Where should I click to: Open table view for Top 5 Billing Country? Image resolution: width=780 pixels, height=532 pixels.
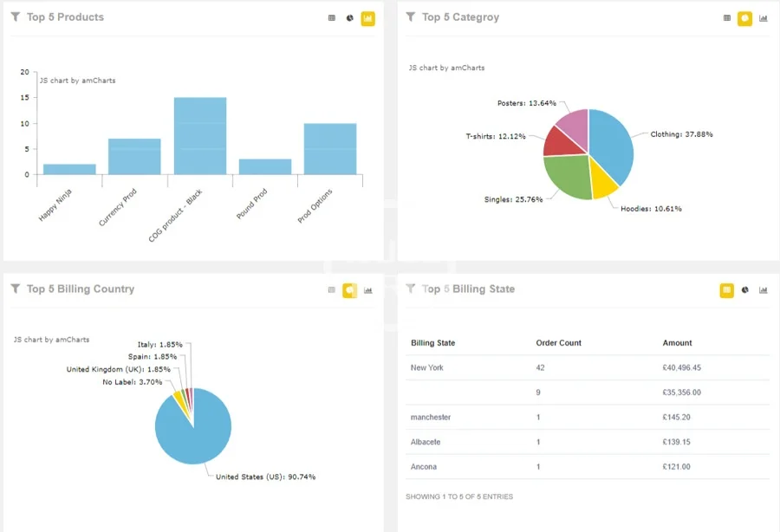pos(331,290)
